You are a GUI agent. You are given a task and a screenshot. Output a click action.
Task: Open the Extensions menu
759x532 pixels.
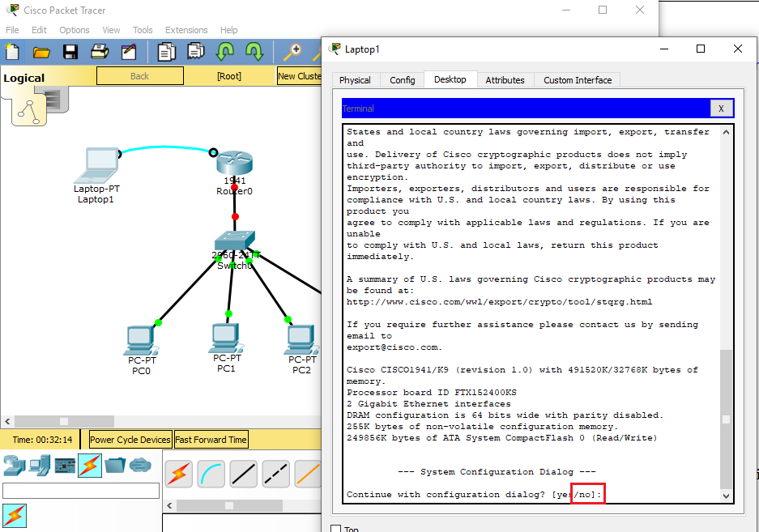pyautogui.click(x=186, y=30)
